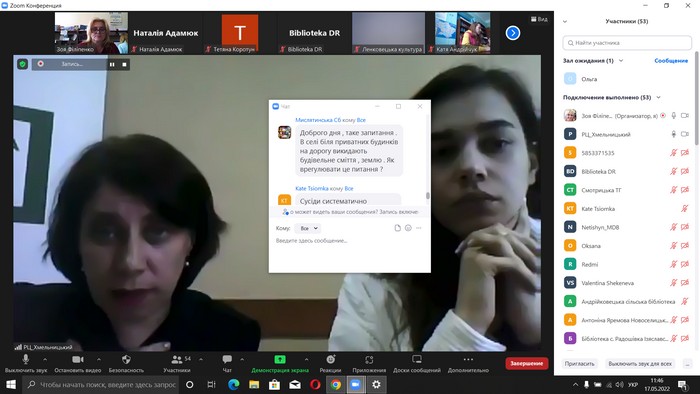This screenshot has height=394, width=700.
Task: Unmute Netishyn_MDB participant
Action: [x=674, y=227]
